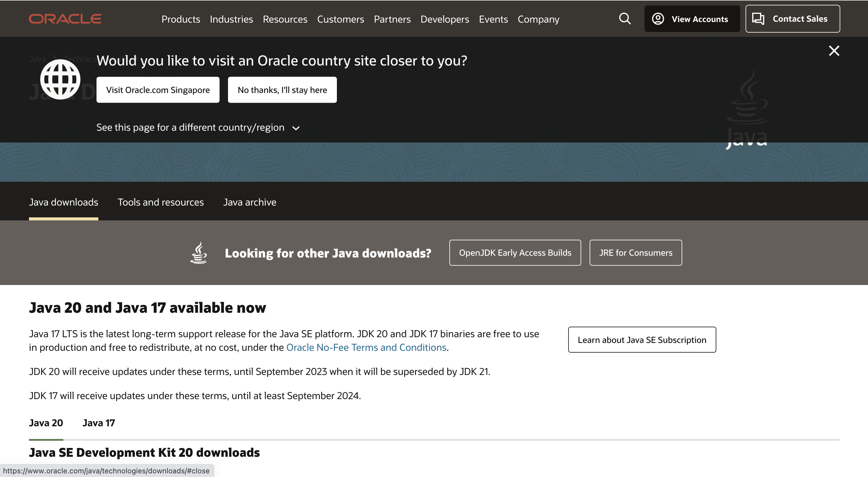Click the small Java cup icon
The height and width of the screenshot is (477, 868).
pos(199,252)
